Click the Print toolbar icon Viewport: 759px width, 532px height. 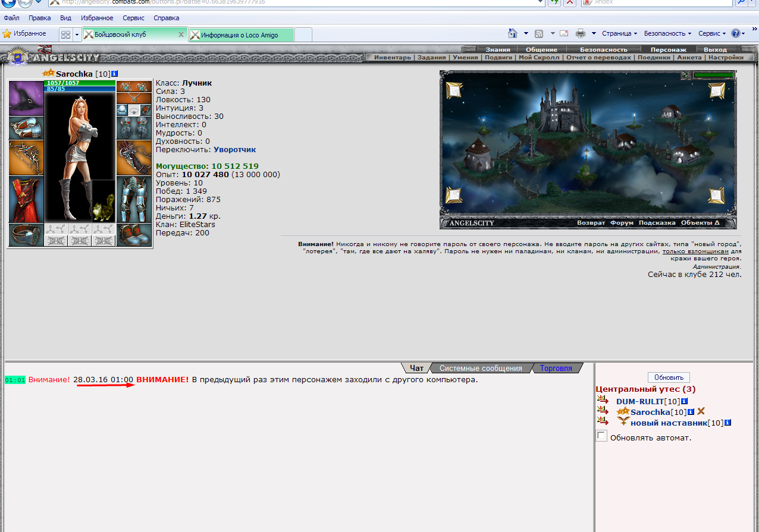(581, 33)
